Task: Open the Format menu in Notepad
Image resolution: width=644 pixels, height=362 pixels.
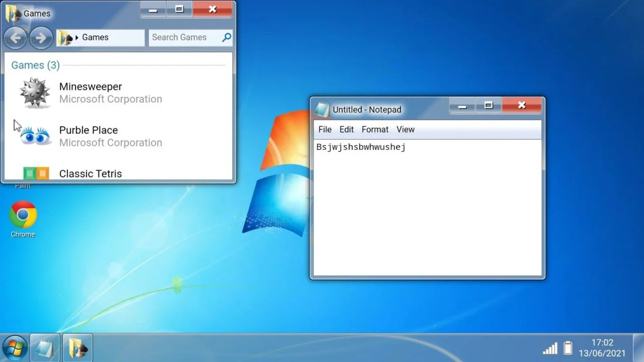Action: coord(375,129)
